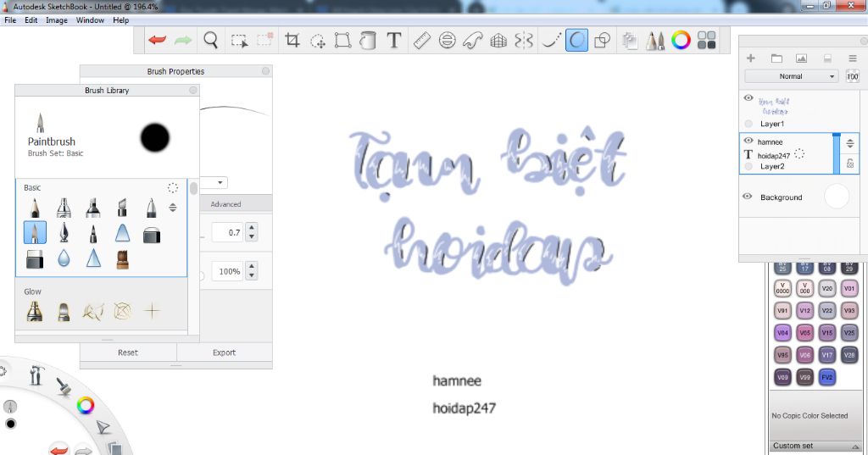Increase the 0.7 brush size stepper
The height and width of the screenshot is (455, 868).
(x=252, y=227)
